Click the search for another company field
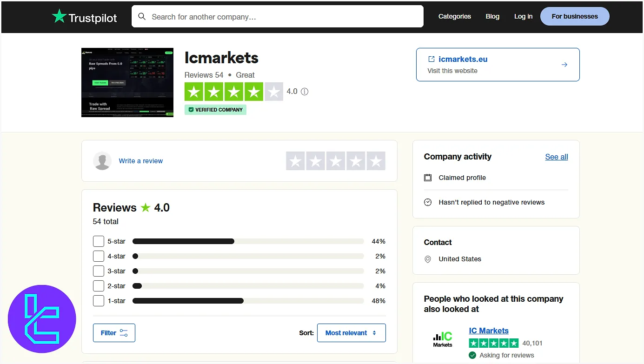644x364 pixels. [x=278, y=17]
